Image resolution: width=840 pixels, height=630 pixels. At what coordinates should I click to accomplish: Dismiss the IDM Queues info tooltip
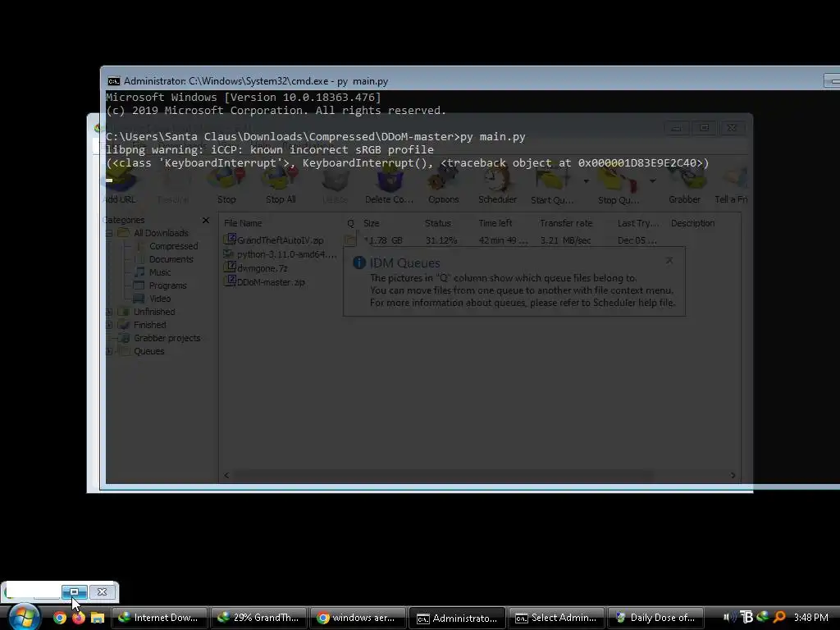click(x=669, y=260)
